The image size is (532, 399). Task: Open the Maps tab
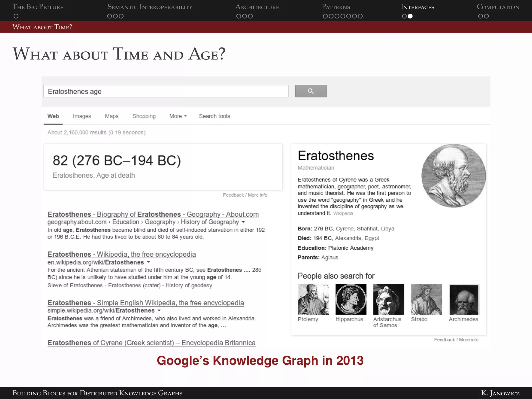(112, 116)
